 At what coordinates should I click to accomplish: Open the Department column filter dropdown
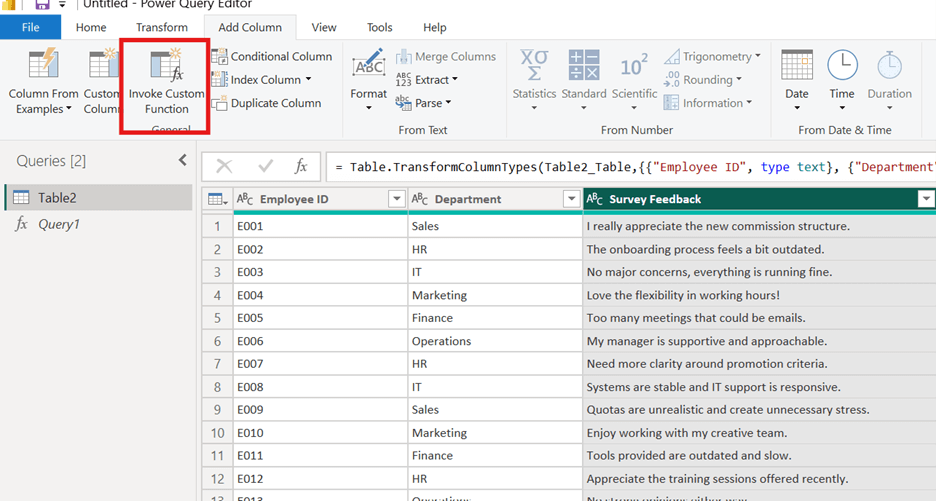tap(571, 199)
